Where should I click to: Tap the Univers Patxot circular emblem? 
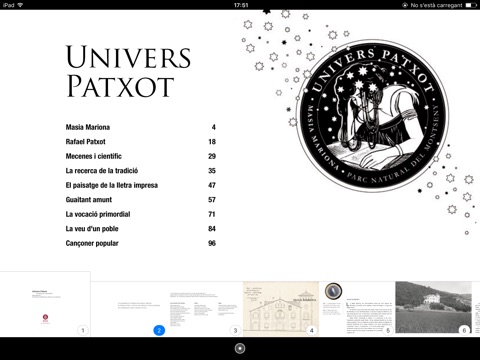click(x=372, y=116)
